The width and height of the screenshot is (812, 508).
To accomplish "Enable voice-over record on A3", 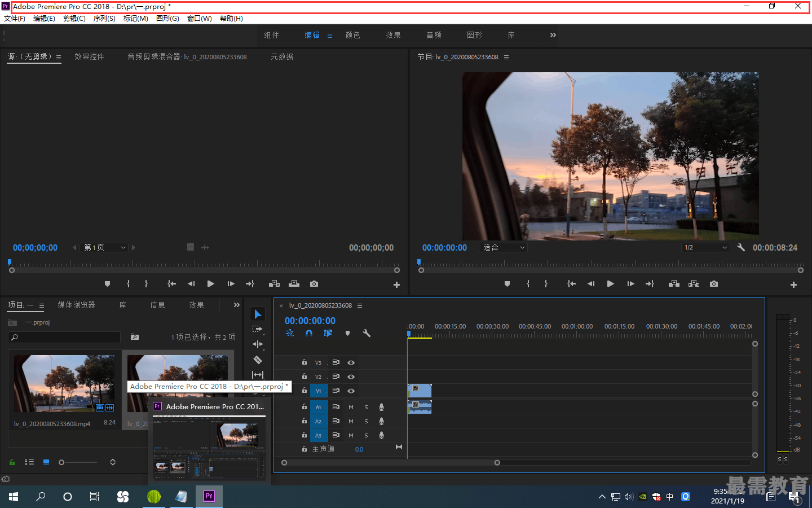I will coord(381,435).
